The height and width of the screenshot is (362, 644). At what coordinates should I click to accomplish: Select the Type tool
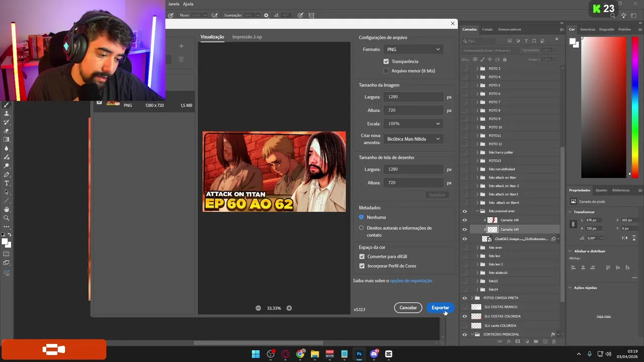7,183
